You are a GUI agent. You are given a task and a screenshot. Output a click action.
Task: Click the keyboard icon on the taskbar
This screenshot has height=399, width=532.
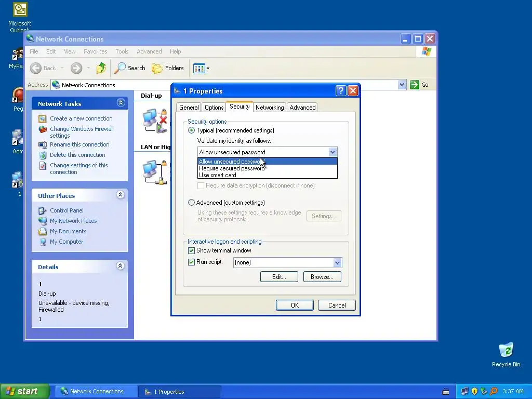click(x=446, y=392)
